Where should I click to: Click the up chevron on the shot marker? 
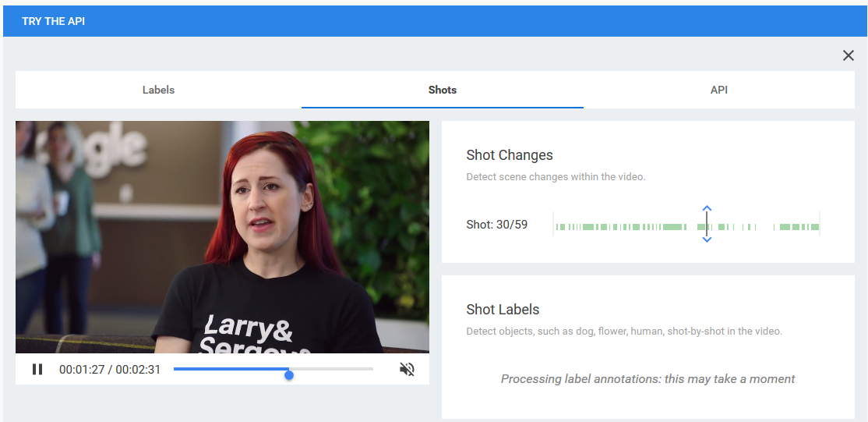pyautogui.click(x=707, y=208)
